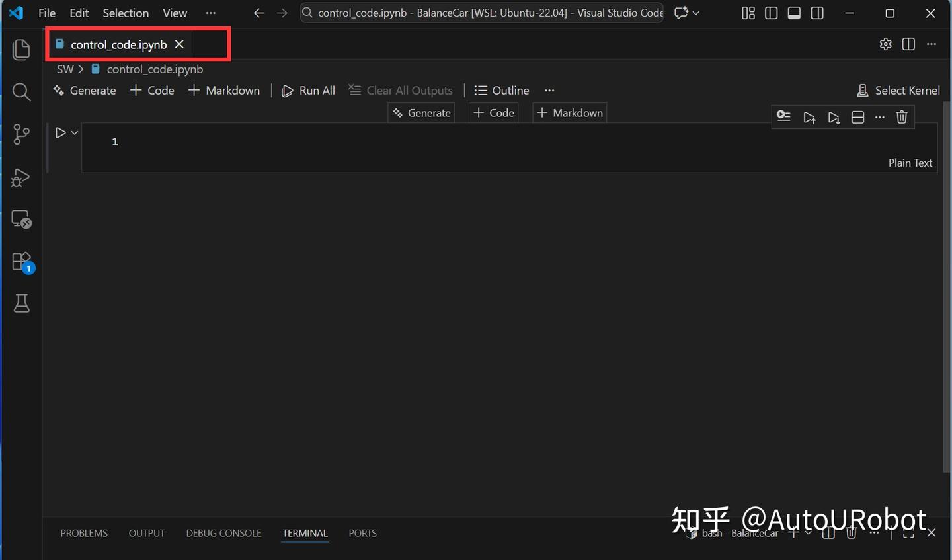The image size is (952, 560).
Task: Add Markdown cell from top toolbar
Action: point(224,91)
